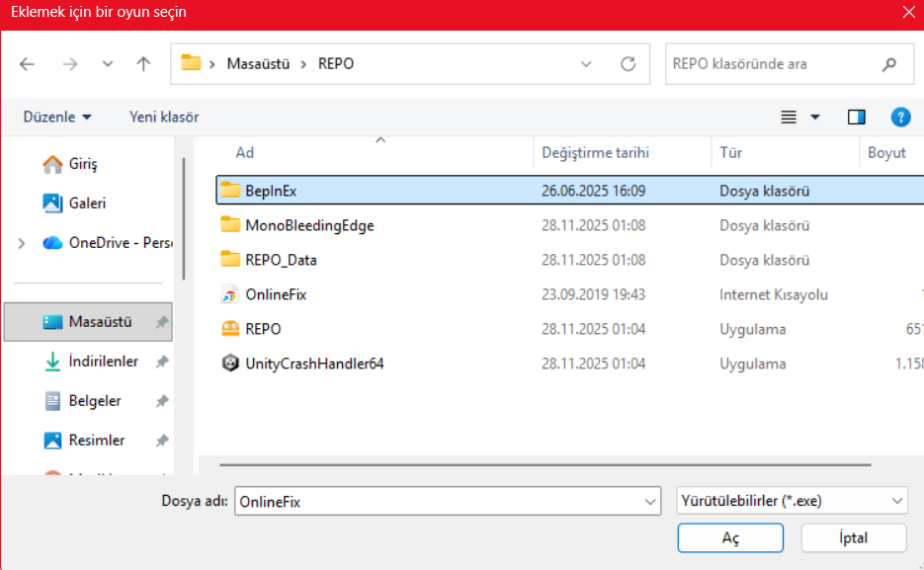The width and height of the screenshot is (924, 570).
Task: Select OneDrive - Personal in the sidebar
Action: [108, 243]
